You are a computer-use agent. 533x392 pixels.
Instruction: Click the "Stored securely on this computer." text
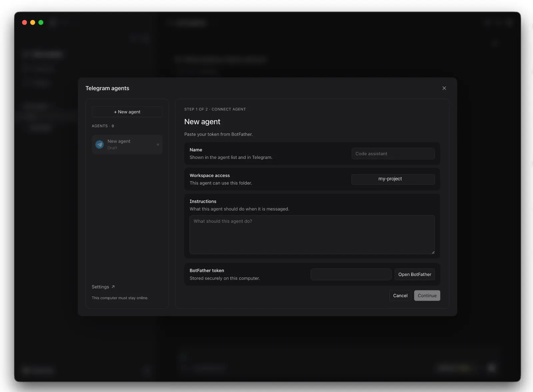tap(225, 278)
